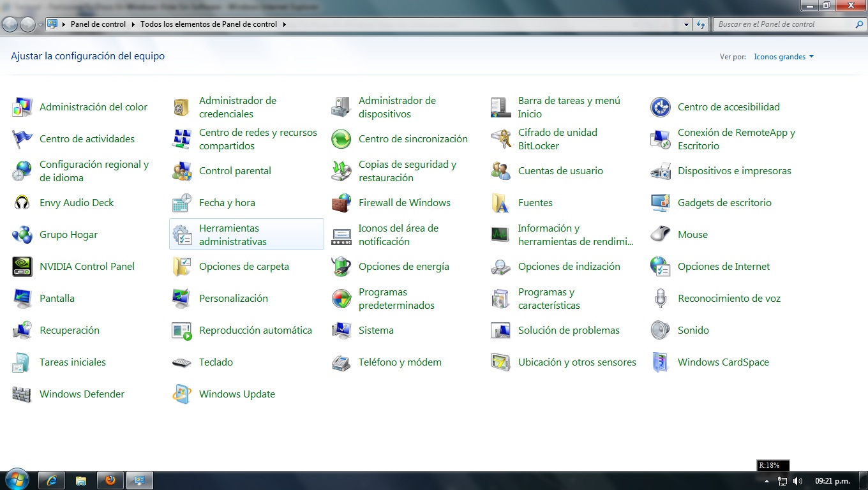The height and width of the screenshot is (490, 868).
Task: Open the Conexión de RemoteApp y Escritorio icon
Action: coord(661,139)
